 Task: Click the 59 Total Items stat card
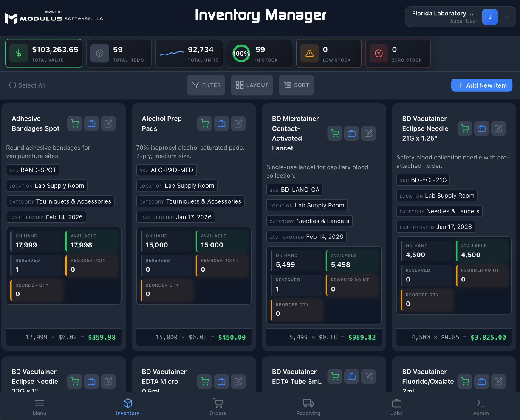coord(119,54)
